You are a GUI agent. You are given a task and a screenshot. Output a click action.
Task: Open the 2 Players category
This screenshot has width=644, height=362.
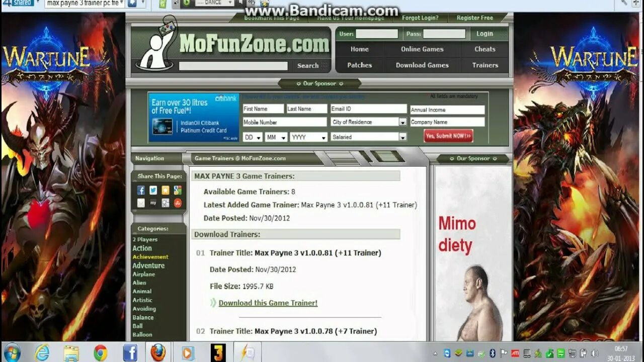[x=145, y=239]
